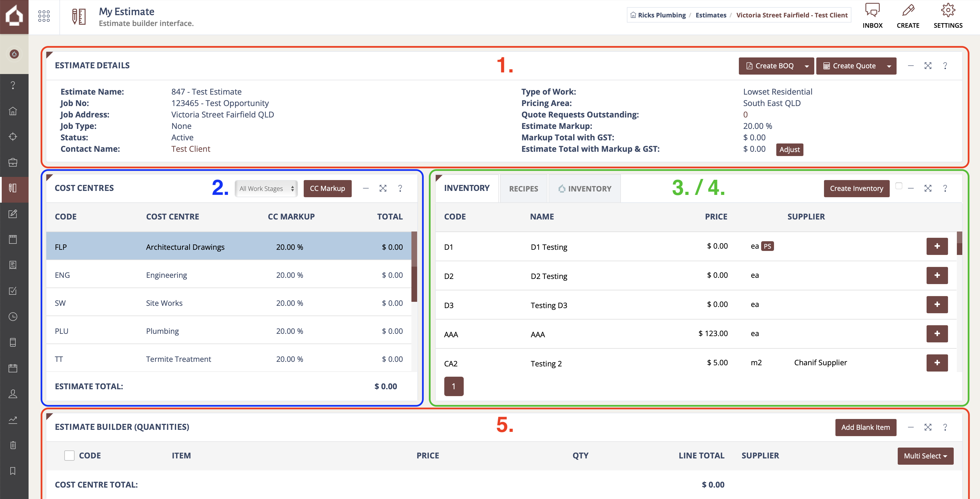Open the apps grid menu icon
The width and height of the screenshot is (980, 499).
(x=44, y=16)
